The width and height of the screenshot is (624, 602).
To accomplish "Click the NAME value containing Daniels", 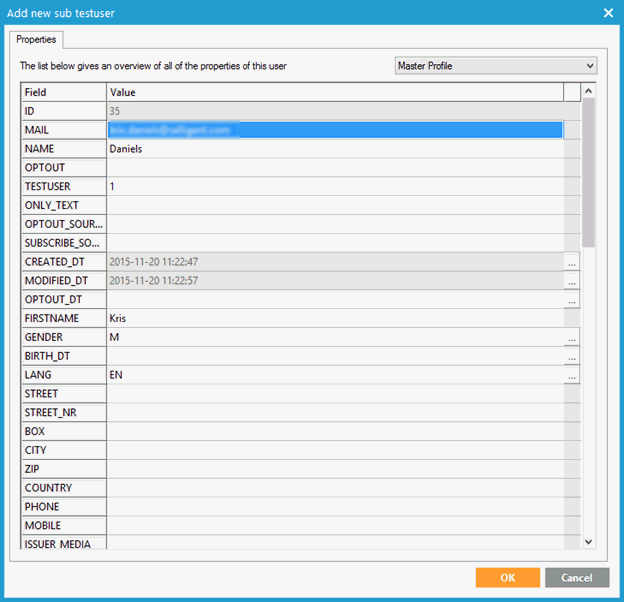I will 334,149.
